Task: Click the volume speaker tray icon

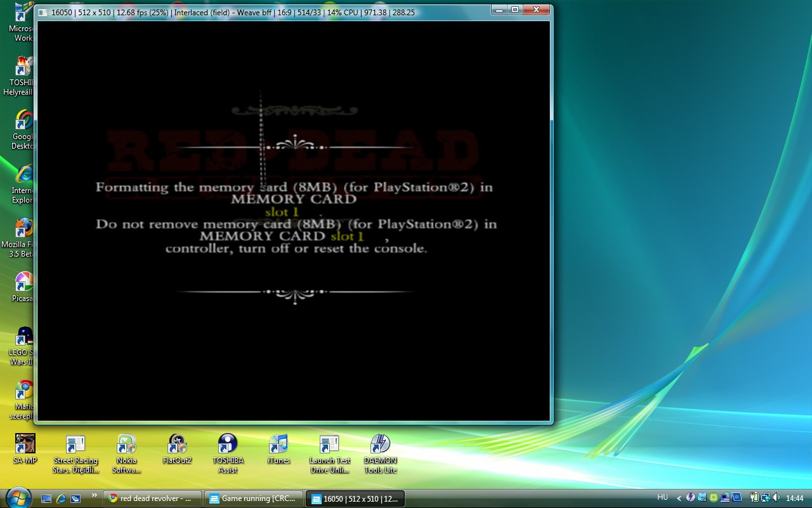Action: tap(776, 497)
